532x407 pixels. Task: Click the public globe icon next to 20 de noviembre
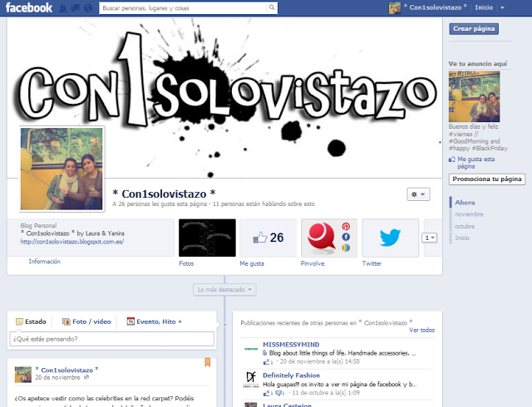(86, 377)
